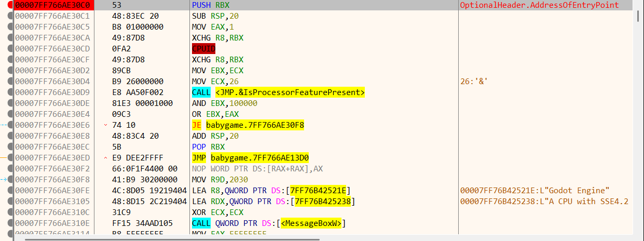Click the breakpoint bullet at 00007FF766AE30ED
644x241 pixels.
pos(11,158)
